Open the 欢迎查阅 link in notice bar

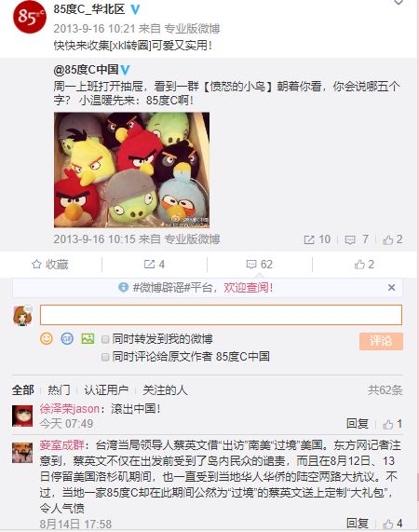[248, 288]
